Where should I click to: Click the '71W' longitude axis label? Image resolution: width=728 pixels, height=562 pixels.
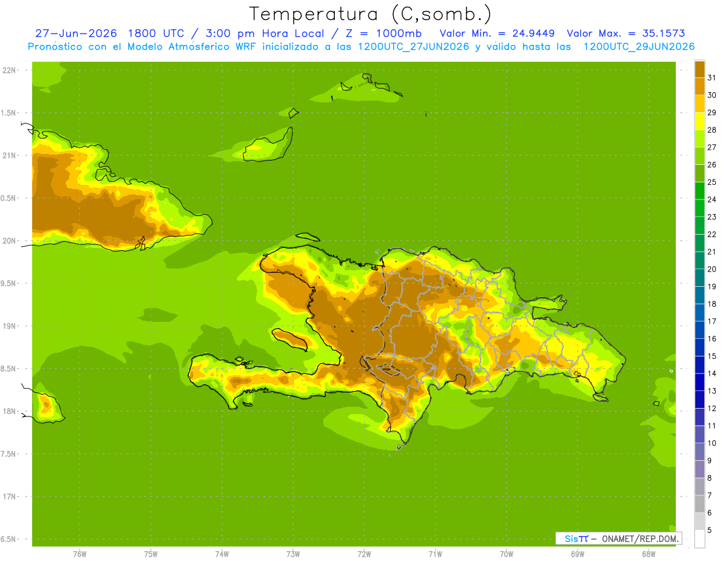pos(435,554)
